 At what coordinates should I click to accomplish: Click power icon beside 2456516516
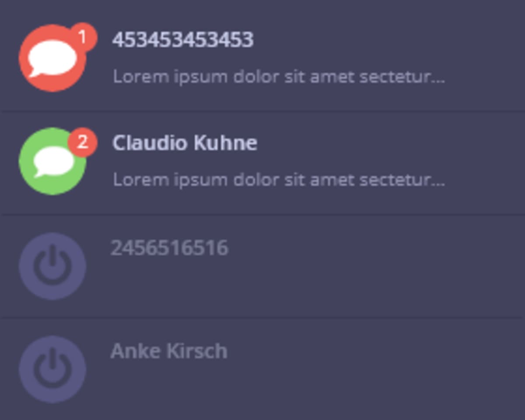pos(52,266)
